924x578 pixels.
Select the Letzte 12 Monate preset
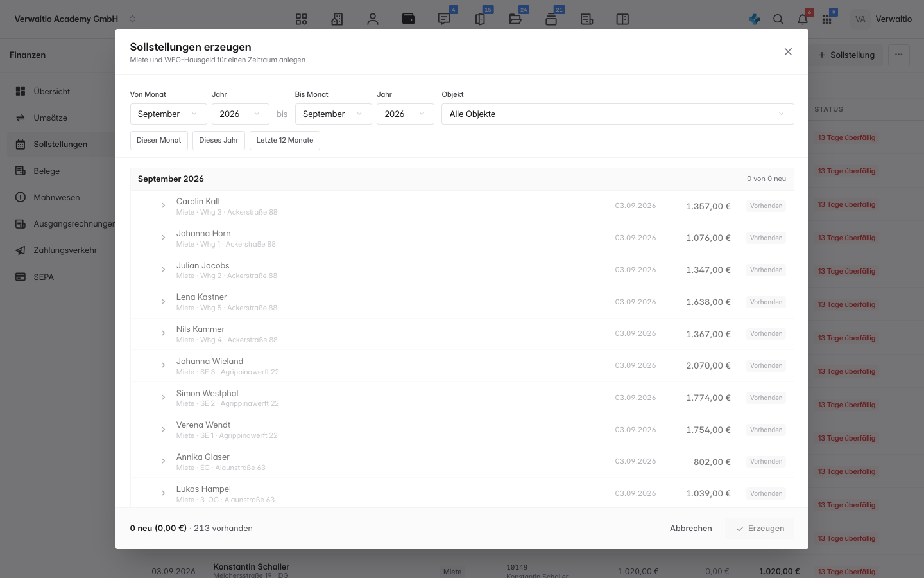(x=285, y=140)
